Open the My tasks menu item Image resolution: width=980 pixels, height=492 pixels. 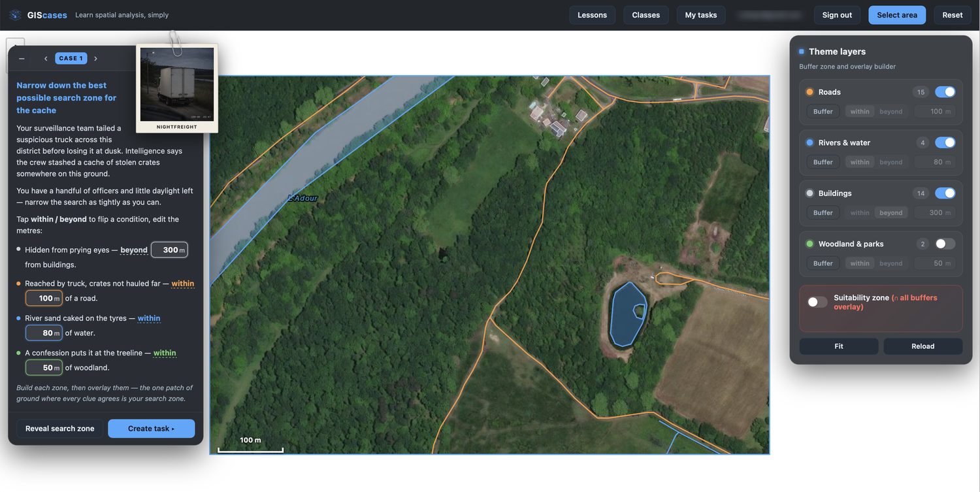coord(701,15)
